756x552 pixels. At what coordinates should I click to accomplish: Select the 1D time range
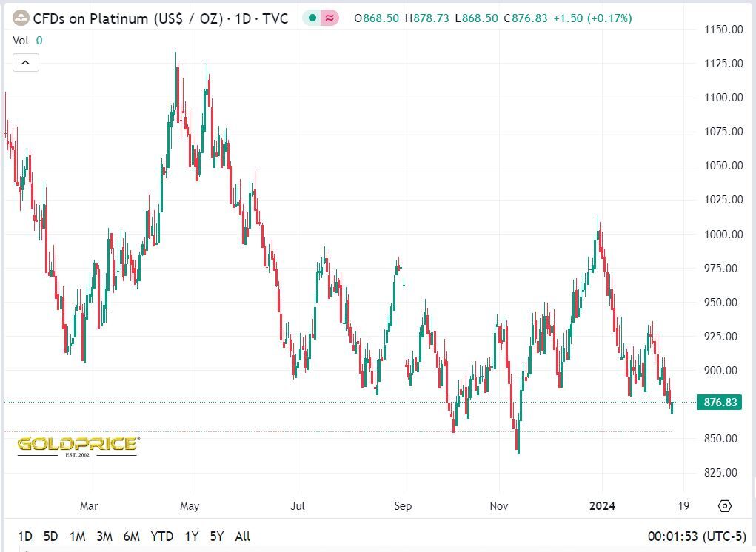pos(25,536)
